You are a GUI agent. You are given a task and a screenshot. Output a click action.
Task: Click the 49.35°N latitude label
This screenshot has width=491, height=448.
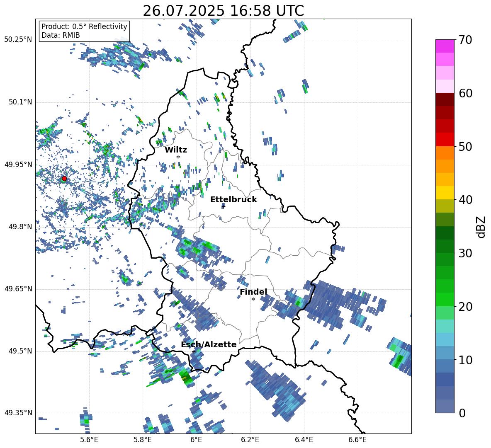[18, 413]
